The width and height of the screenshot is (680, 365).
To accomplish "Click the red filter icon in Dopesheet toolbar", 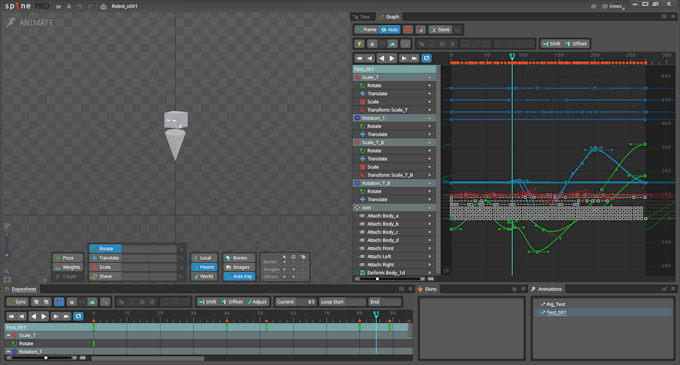I will tap(59, 302).
